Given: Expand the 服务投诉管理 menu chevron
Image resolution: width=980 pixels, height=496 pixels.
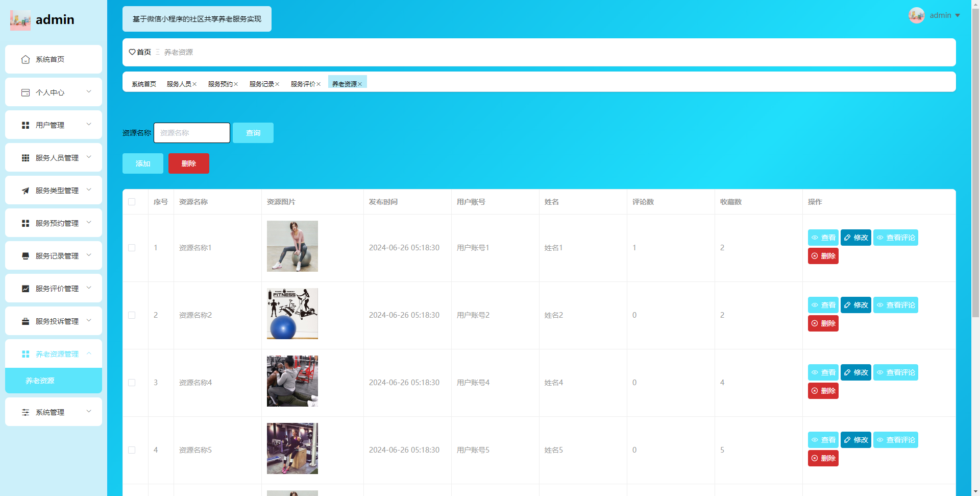Looking at the screenshot, I should (89, 321).
